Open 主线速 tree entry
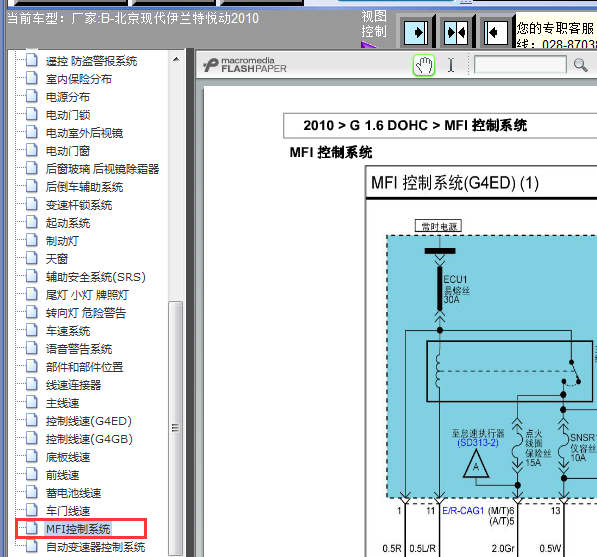 (x=62, y=403)
